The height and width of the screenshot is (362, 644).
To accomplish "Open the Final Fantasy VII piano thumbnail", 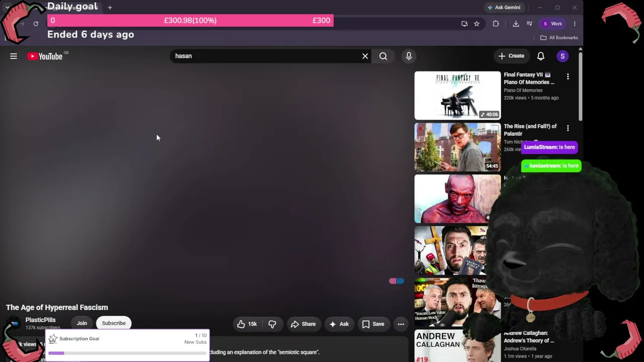I will [x=458, y=96].
